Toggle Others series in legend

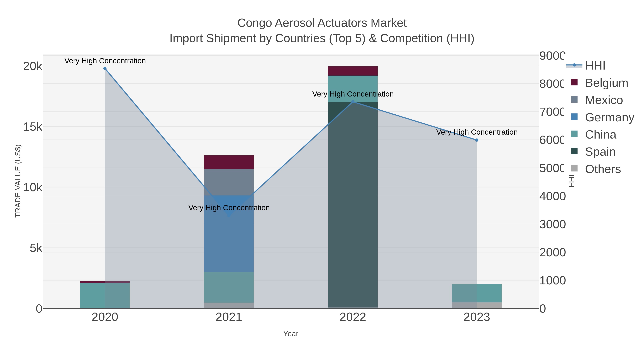pyautogui.click(x=596, y=169)
